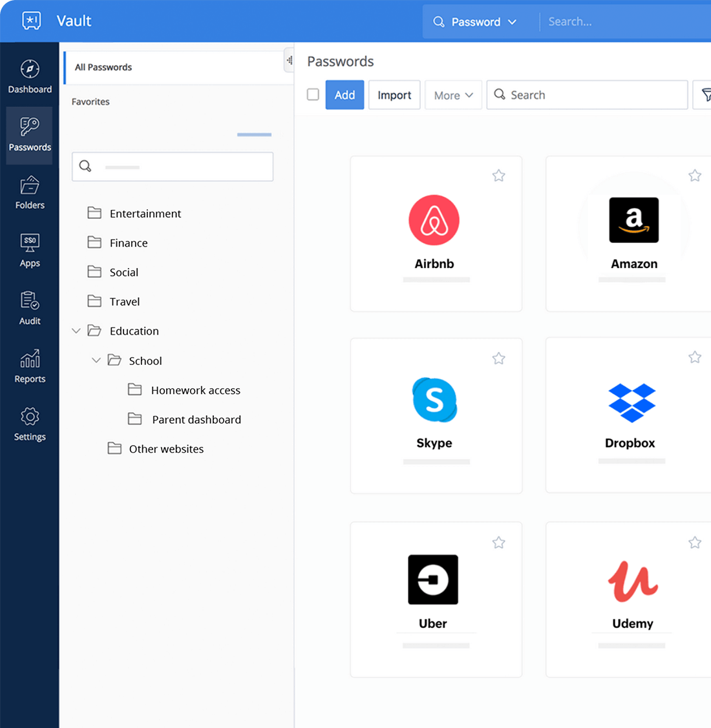Click the Import button
The image size is (711, 728).
pos(394,95)
